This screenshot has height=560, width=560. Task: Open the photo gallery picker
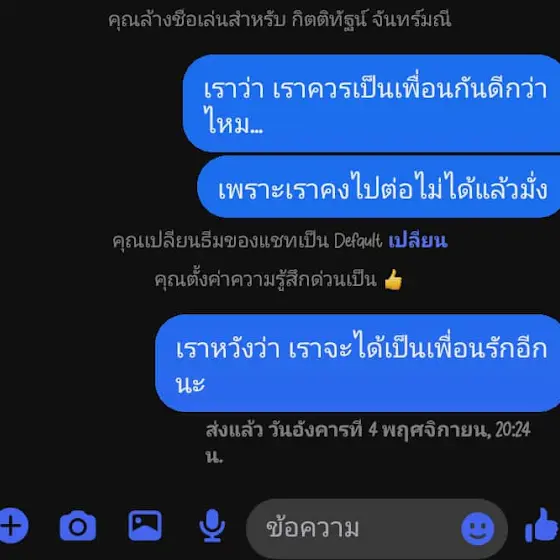pos(145,525)
